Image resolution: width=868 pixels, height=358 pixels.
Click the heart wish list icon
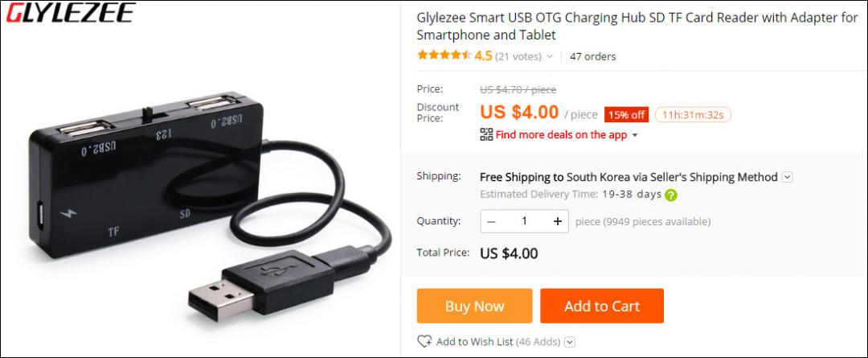click(x=424, y=341)
